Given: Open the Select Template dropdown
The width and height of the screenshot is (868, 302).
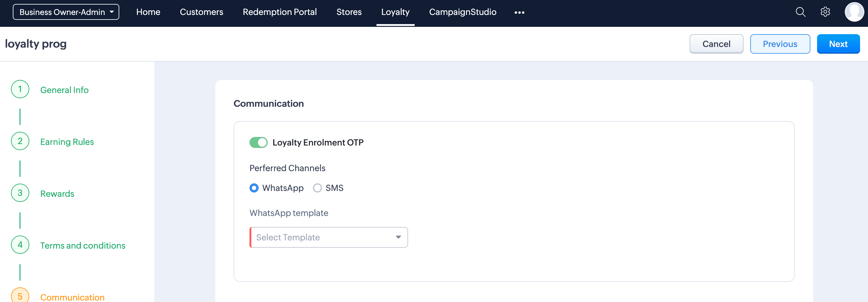Looking at the screenshot, I should pos(328,237).
